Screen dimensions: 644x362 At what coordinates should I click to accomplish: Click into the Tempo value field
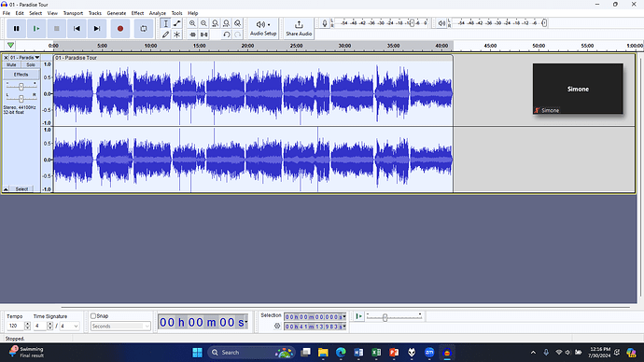pyautogui.click(x=15, y=326)
